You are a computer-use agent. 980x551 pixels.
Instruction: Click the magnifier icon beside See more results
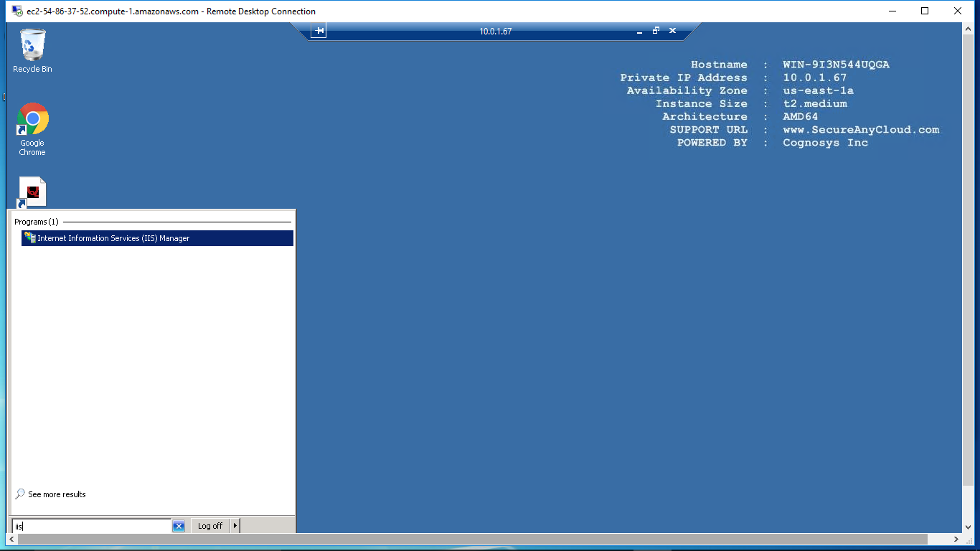click(20, 494)
